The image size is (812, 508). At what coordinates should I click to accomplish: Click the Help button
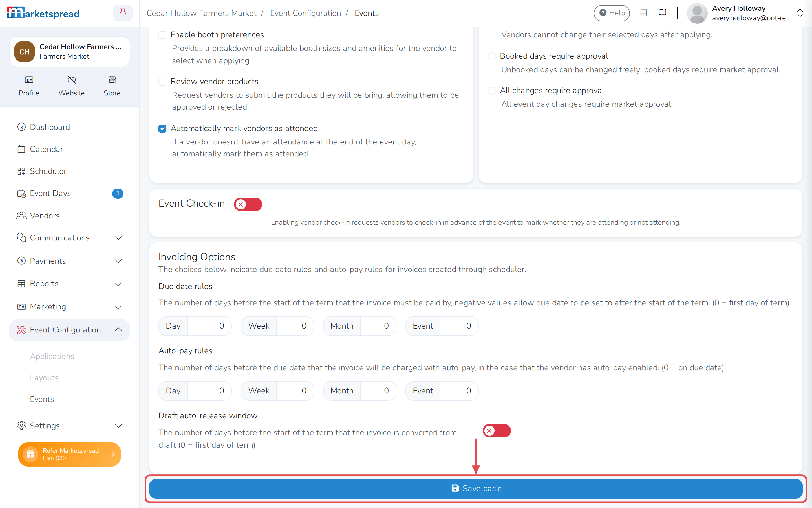coord(611,13)
